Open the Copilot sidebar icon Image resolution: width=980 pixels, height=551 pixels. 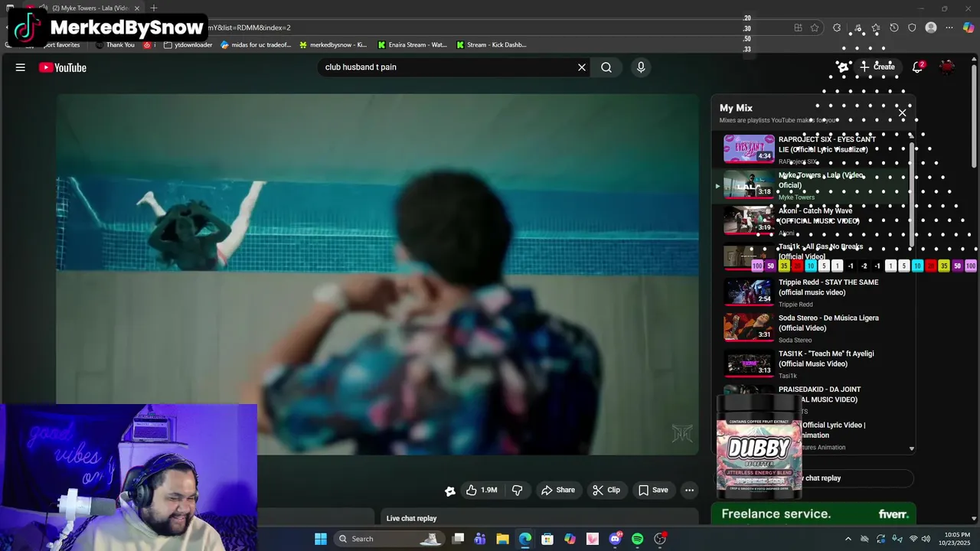coord(969,28)
